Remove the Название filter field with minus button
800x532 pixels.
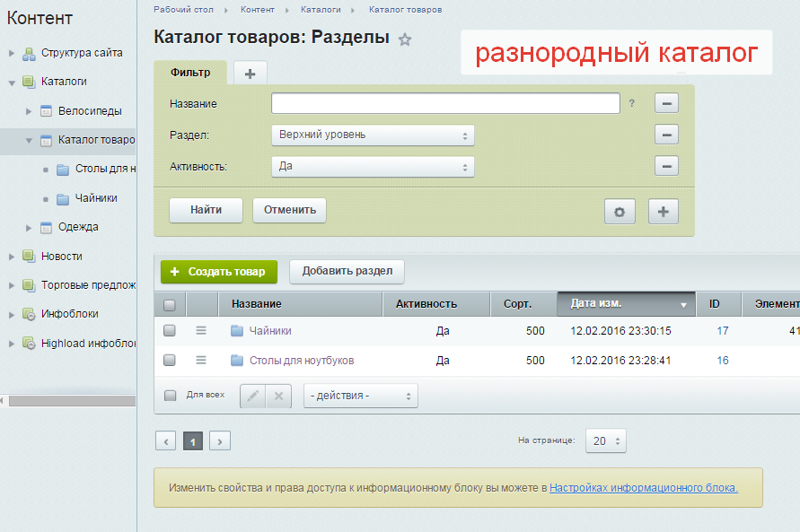(x=665, y=103)
